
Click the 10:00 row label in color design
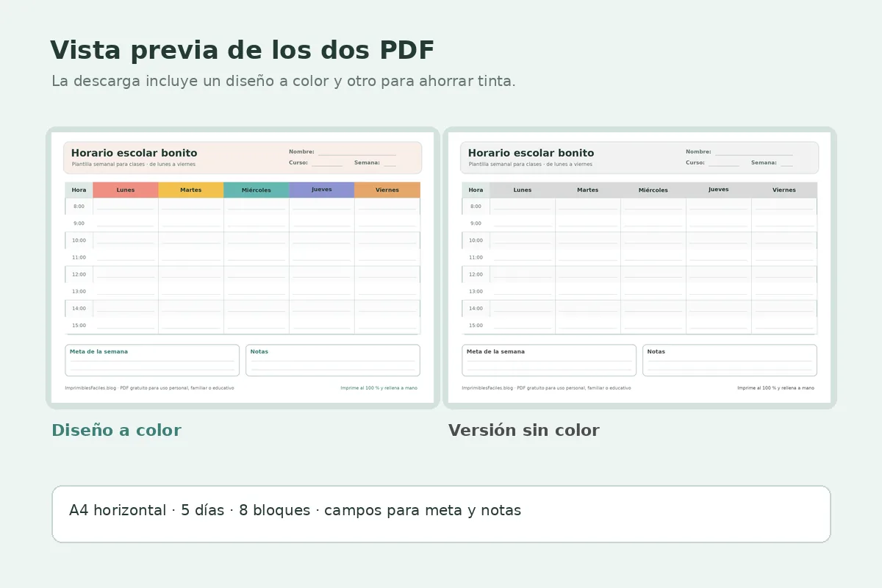click(x=79, y=240)
